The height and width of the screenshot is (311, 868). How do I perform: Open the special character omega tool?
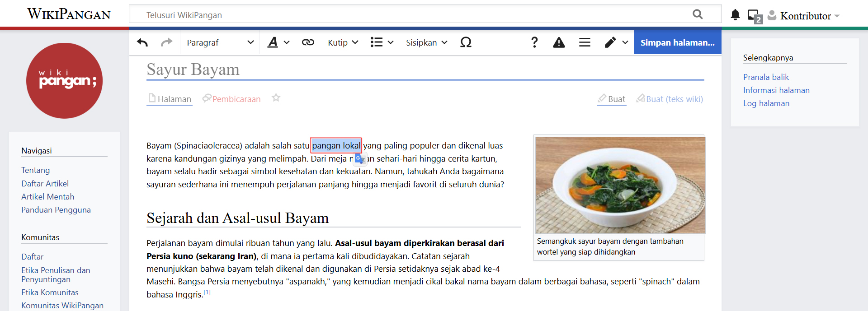pyautogui.click(x=466, y=42)
